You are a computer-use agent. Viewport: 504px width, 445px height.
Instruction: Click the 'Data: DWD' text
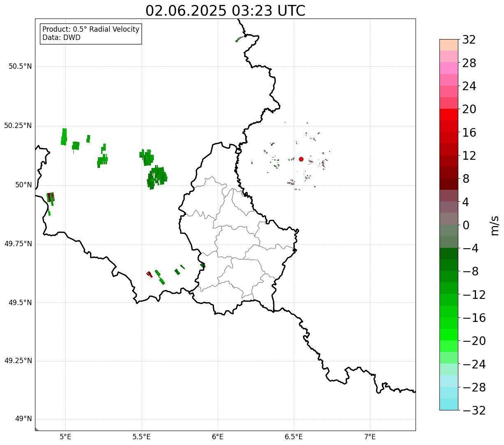[61, 38]
